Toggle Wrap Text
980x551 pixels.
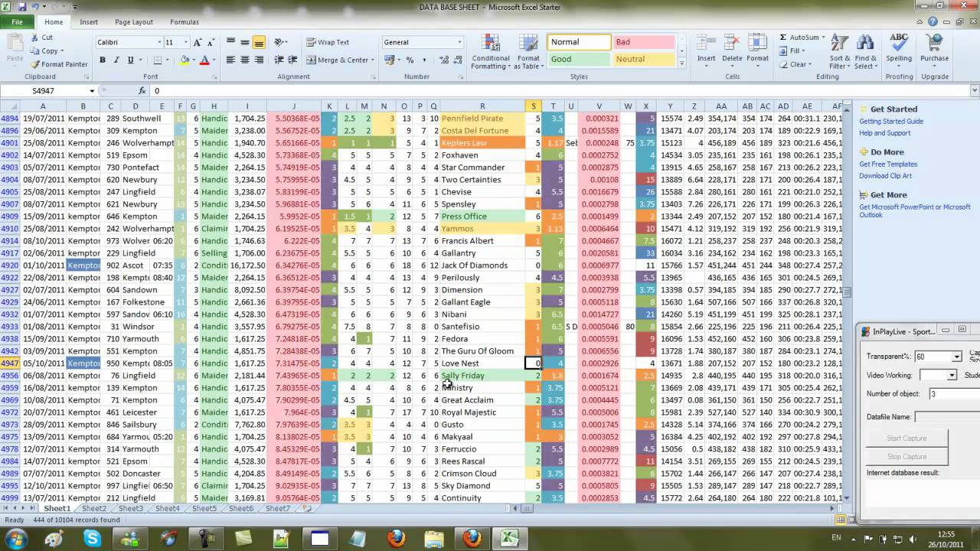click(x=328, y=43)
